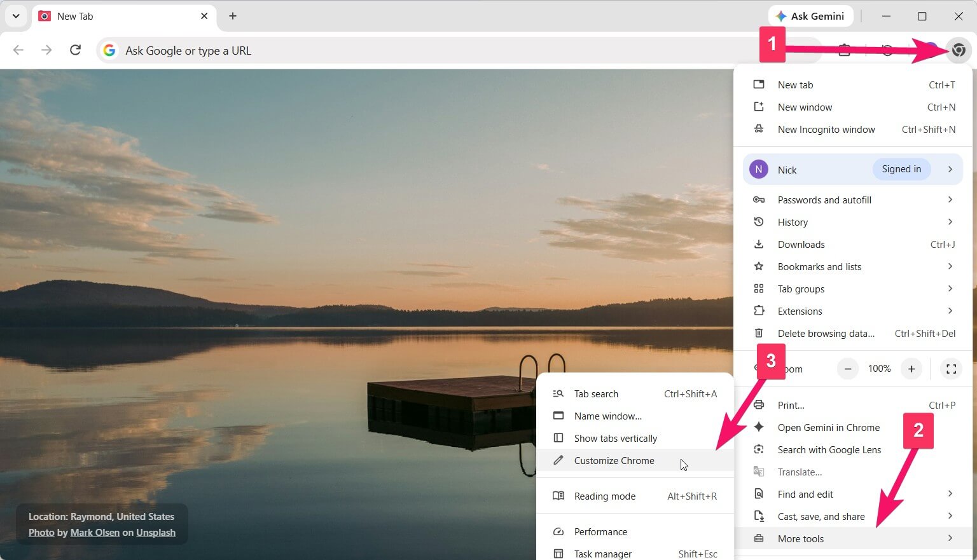Expand Find and edit submenu

[x=853, y=495]
